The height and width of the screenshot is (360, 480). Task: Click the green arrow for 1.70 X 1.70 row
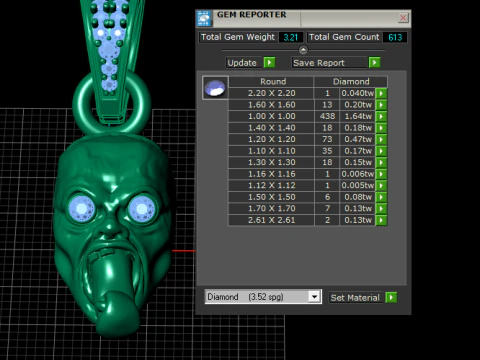point(381,208)
